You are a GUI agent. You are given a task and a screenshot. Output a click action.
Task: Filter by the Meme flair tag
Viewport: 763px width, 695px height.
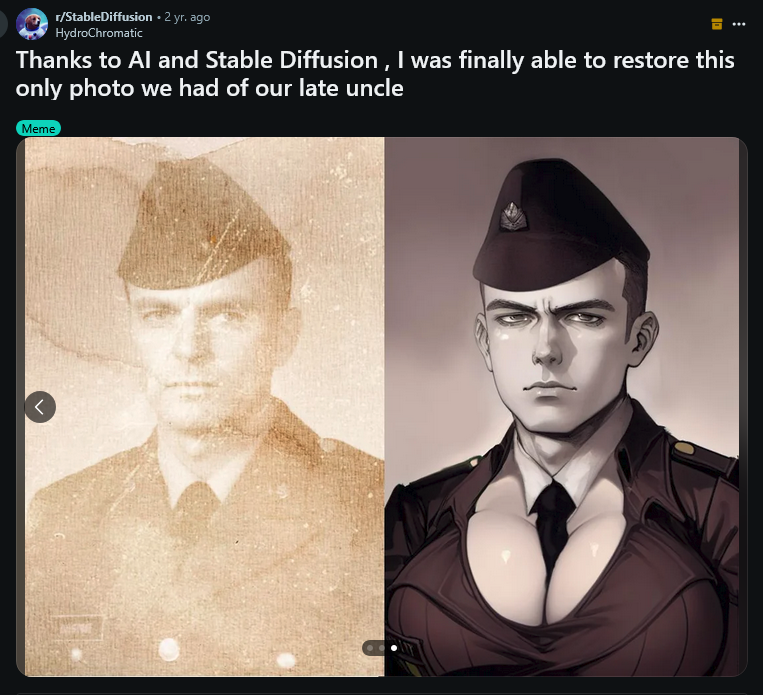(x=38, y=128)
